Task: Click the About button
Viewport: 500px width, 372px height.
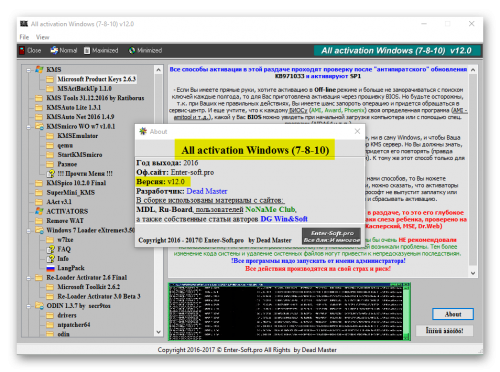Action: (x=453, y=314)
